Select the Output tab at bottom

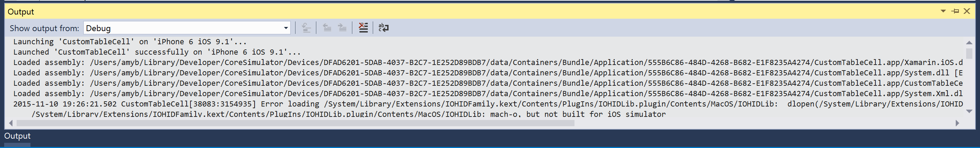[17, 136]
